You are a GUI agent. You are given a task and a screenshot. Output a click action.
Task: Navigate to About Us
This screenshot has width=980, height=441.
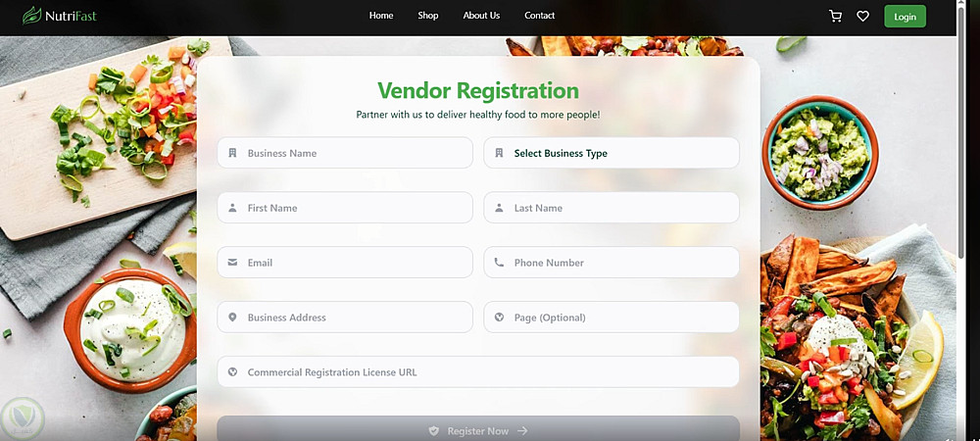coord(481,16)
